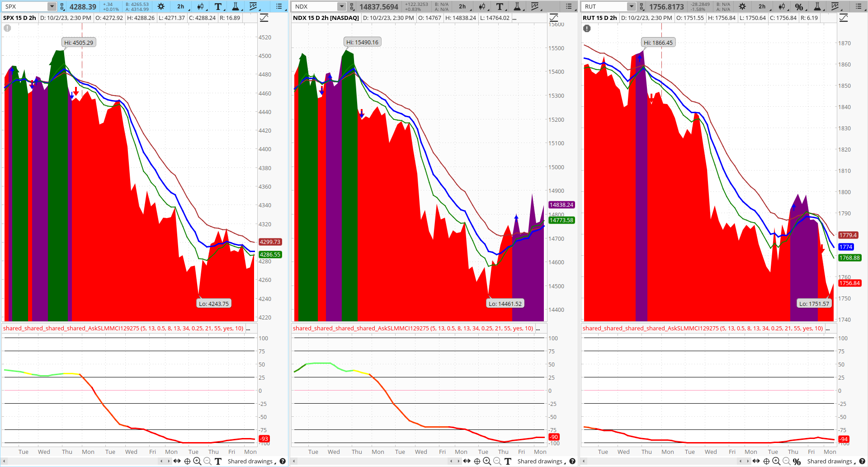
Task: Click RUT Lo: 1751.57 price bubble
Action: (814, 304)
